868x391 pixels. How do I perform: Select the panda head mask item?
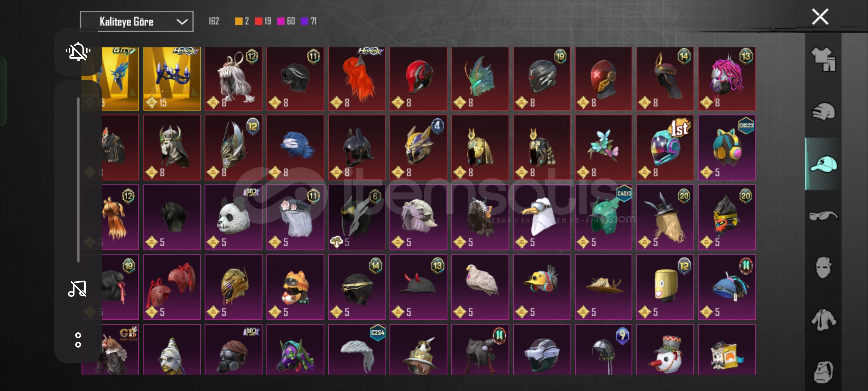(233, 217)
